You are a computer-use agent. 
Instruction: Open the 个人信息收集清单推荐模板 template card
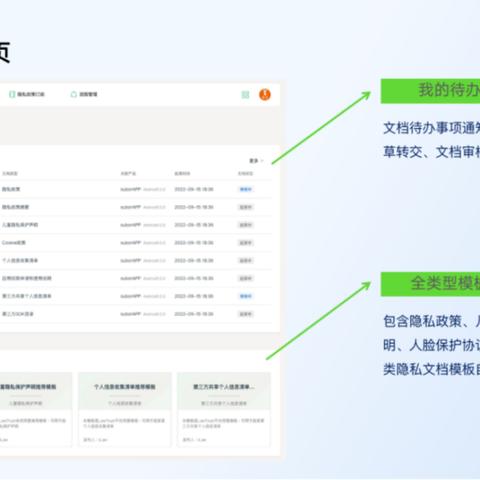click(x=125, y=410)
